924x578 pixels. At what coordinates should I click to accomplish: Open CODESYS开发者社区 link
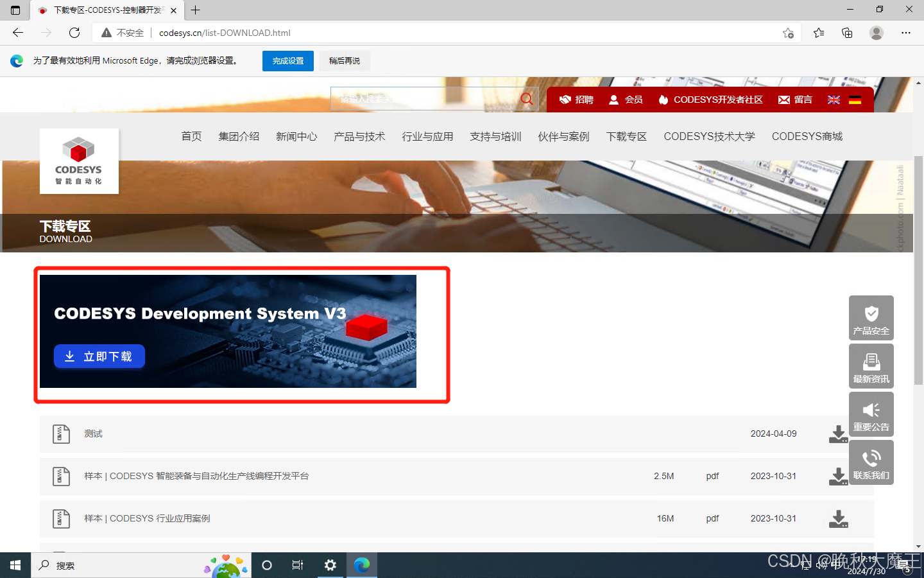710,100
